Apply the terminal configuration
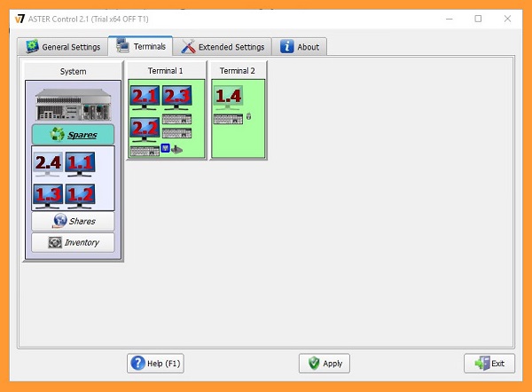The height and width of the screenshot is (392, 532). tap(325, 364)
